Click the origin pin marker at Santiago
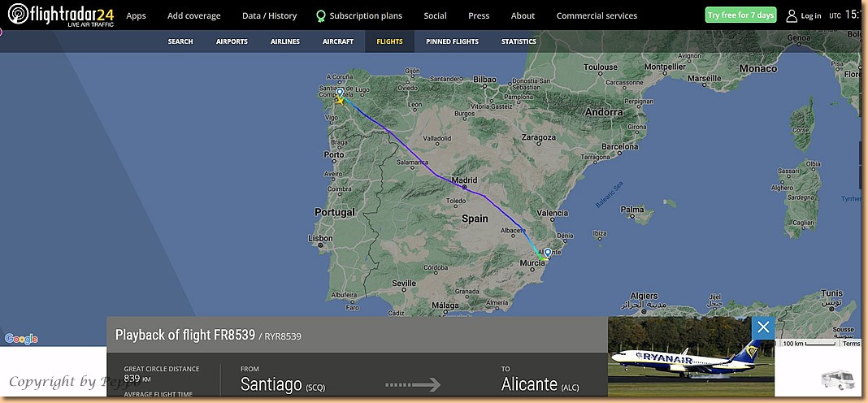Image resolution: width=868 pixels, height=403 pixels. click(340, 92)
